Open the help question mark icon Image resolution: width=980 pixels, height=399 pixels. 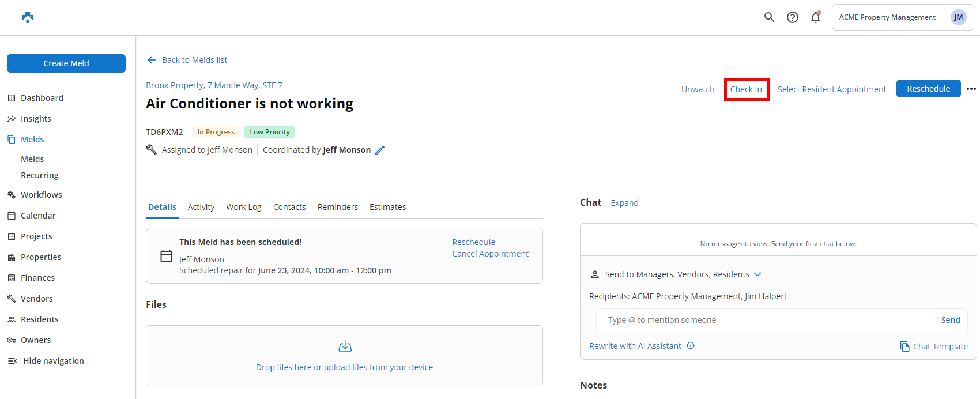(x=793, y=17)
